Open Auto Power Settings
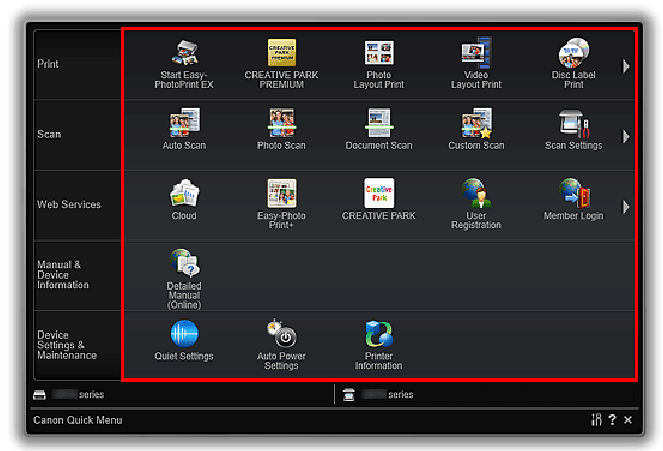Image resolution: width=663 pixels, height=451 pixels. coord(282,344)
